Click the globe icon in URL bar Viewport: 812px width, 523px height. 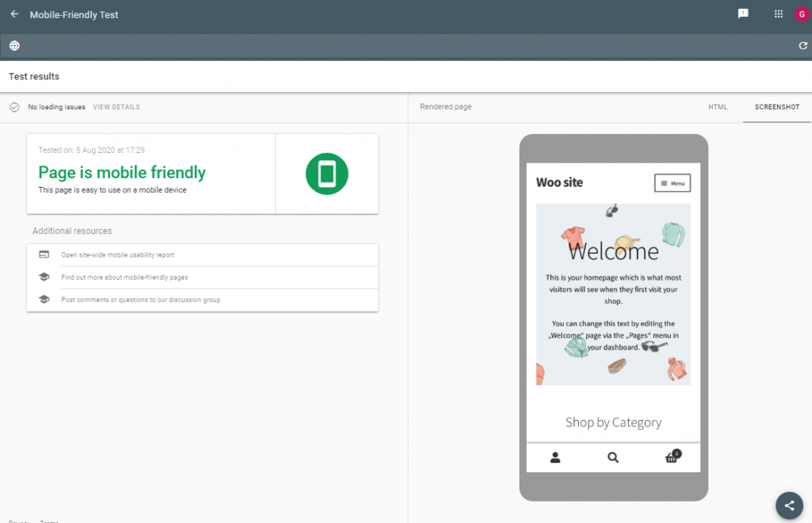coord(14,46)
